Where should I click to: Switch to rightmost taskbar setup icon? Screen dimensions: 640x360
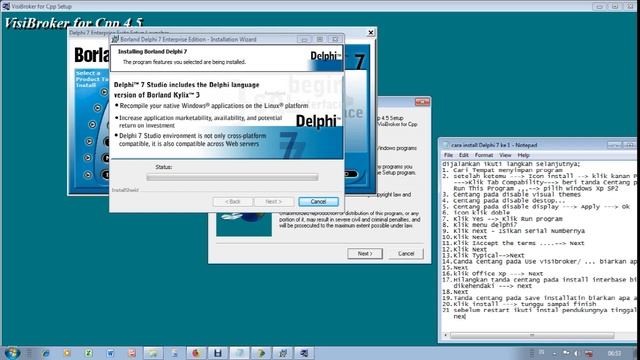[x=304, y=353]
